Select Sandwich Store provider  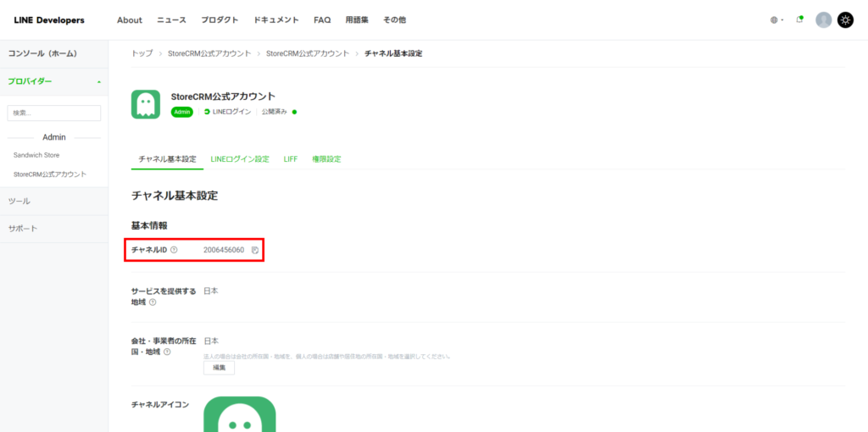[36, 155]
